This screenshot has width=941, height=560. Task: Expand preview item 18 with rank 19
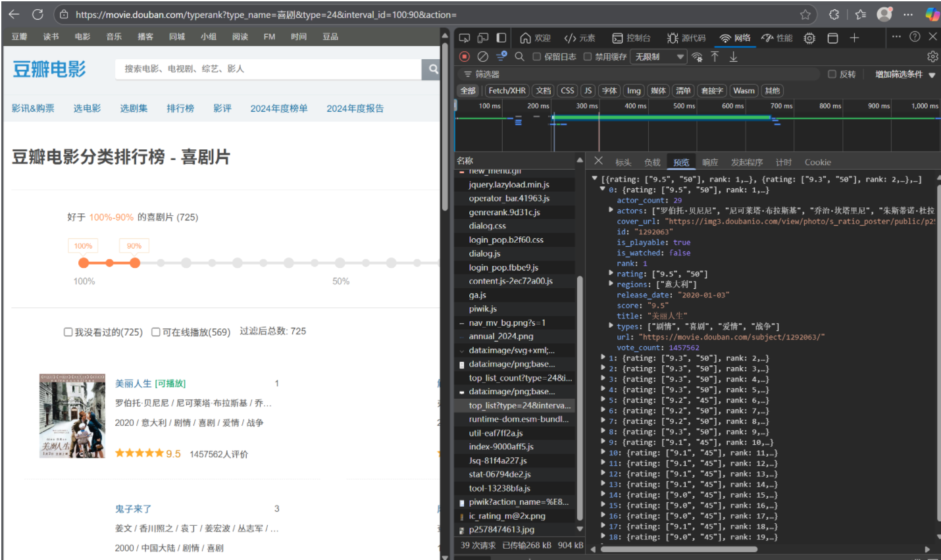coord(603,537)
